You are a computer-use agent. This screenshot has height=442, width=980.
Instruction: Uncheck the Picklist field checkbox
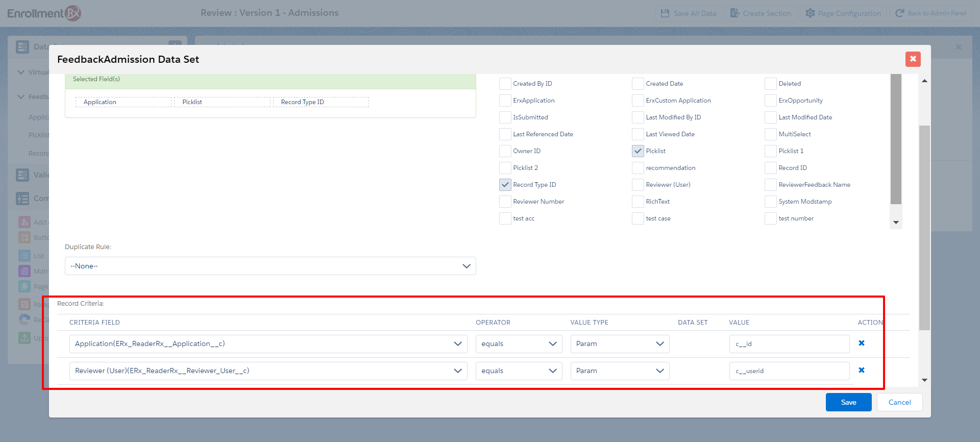coord(638,151)
